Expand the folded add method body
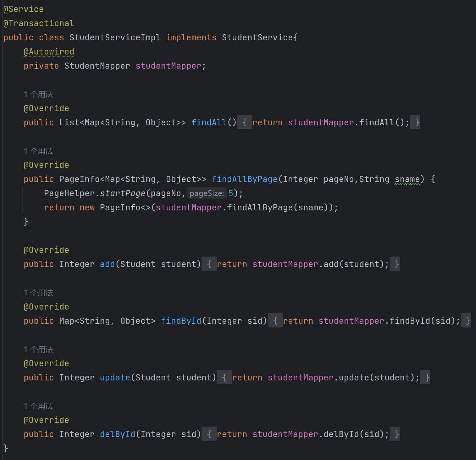The width and height of the screenshot is (476, 460). pos(209,264)
